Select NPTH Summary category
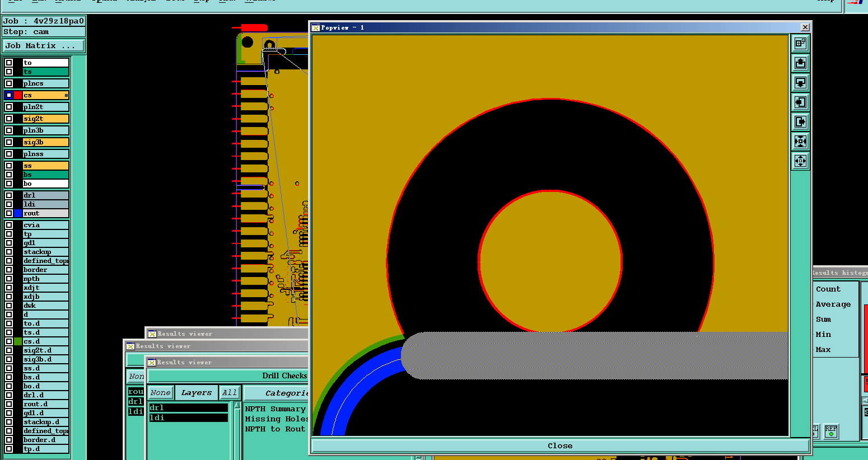This screenshot has height=460, width=868. pyautogui.click(x=275, y=409)
